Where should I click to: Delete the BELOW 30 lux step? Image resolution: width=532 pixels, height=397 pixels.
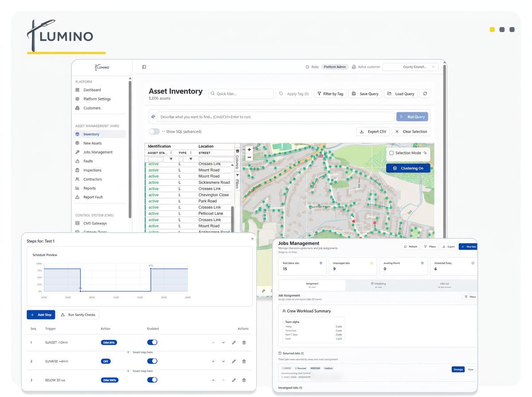coord(244,380)
